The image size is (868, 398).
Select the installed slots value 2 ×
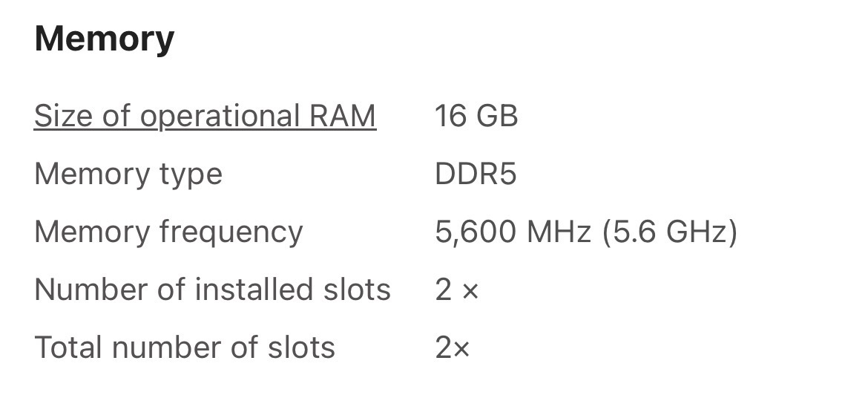pyautogui.click(x=457, y=290)
